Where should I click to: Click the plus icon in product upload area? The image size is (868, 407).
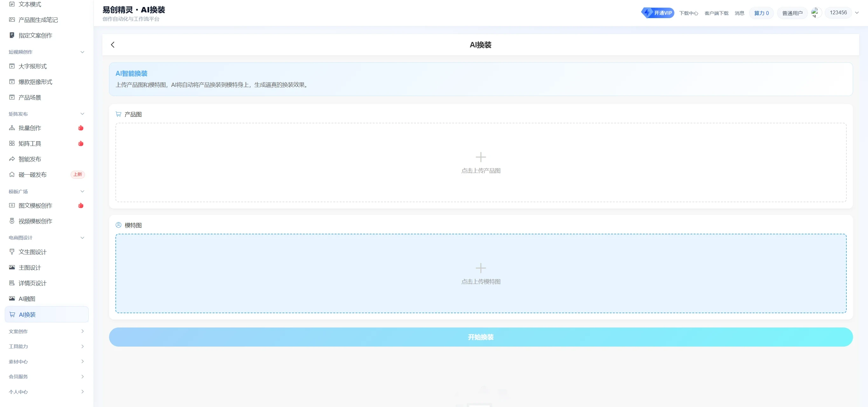tap(481, 157)
